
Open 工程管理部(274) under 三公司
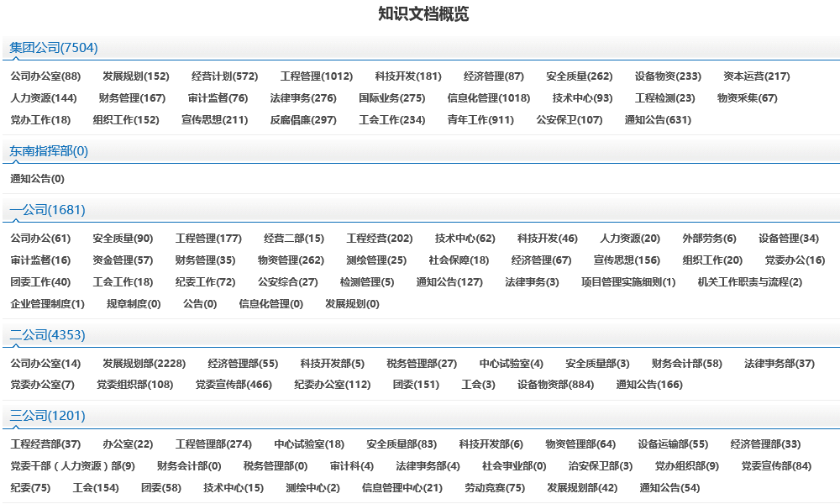coord(213,444)
